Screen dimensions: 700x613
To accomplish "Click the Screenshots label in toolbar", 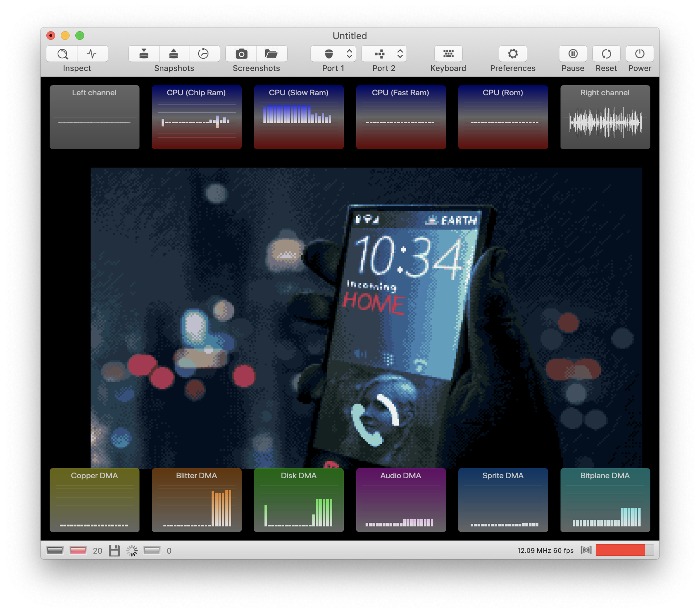I will pos(256,68).
